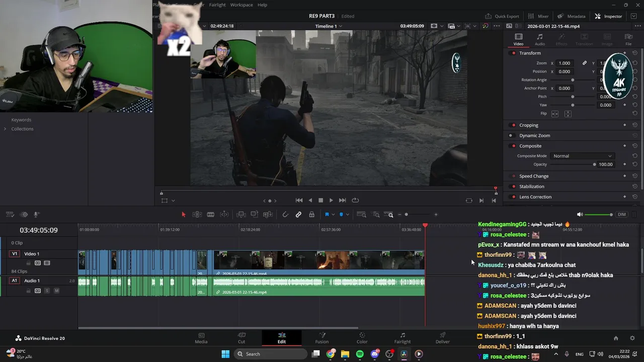The image size is (644, 362).
Task: Open the Quick Export button
Action: pyautogui.click(x=502, y=16)
